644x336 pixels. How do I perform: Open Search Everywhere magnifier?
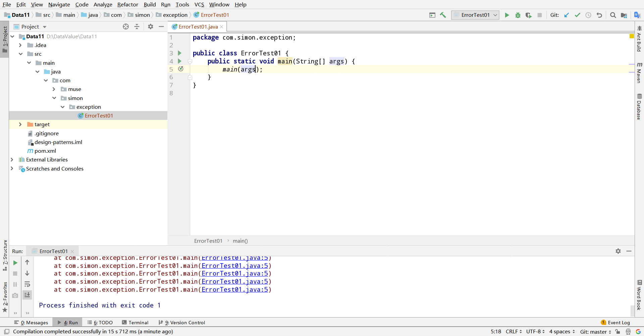point(613,15)
